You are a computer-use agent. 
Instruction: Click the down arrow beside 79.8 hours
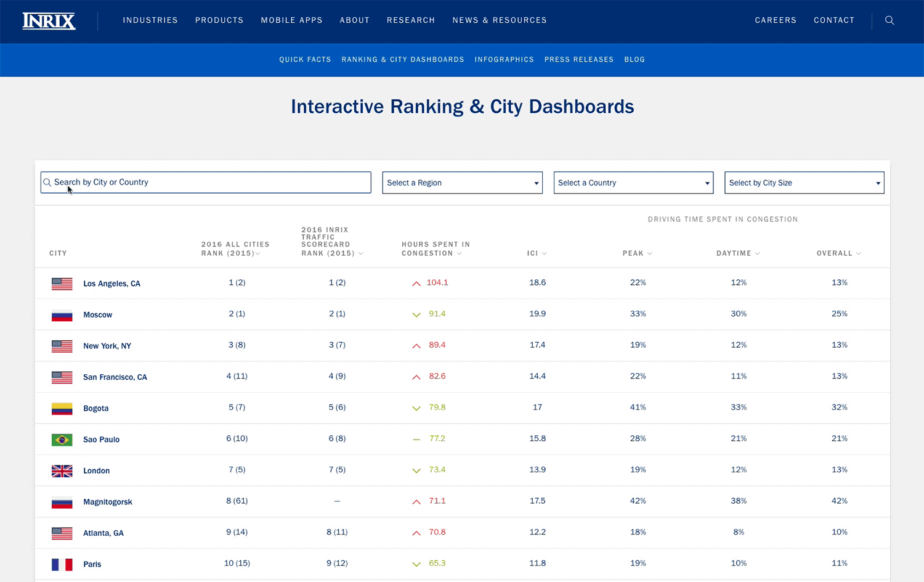pos(416,408)
